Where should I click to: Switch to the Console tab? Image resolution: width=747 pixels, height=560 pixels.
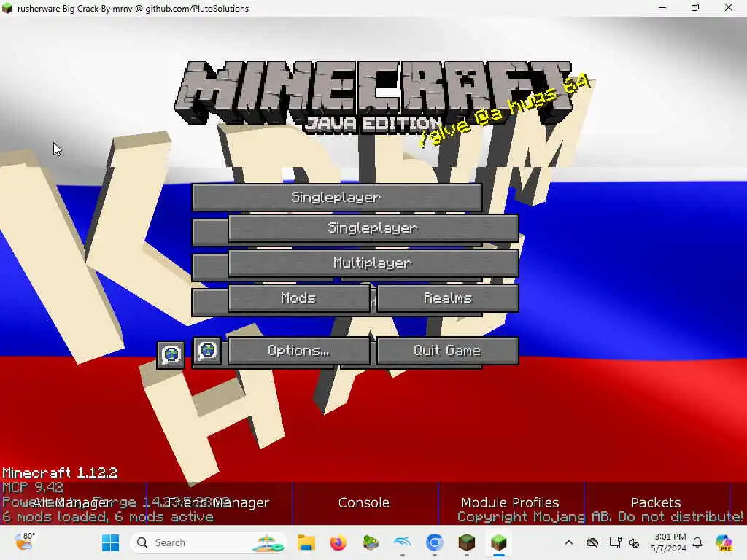click(364, 503)
